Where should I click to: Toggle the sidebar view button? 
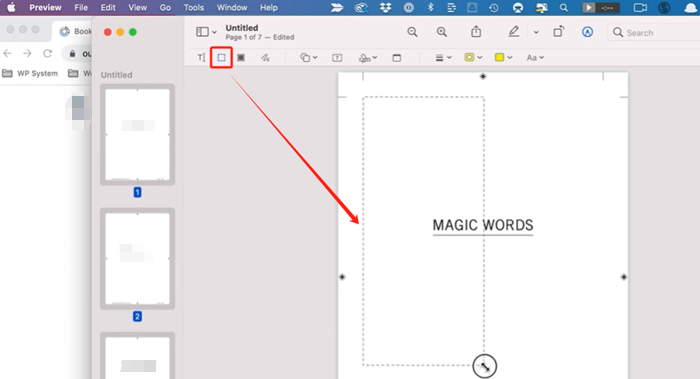[x=202, y=32]
